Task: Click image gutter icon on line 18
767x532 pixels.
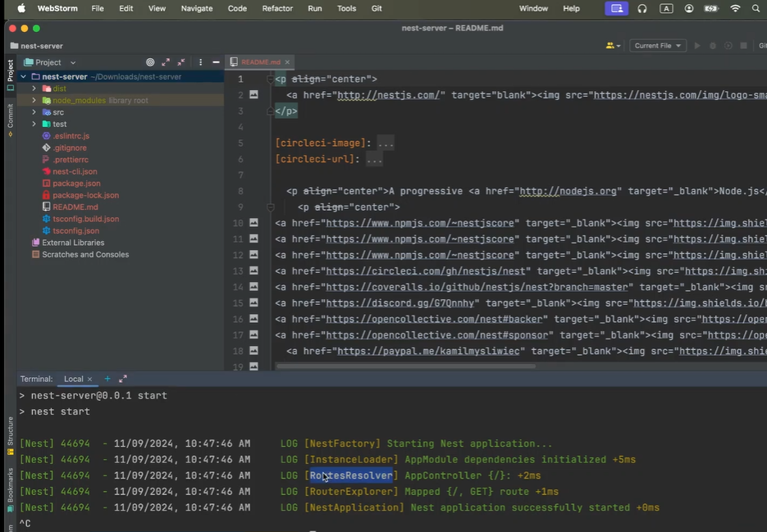Action: pos(253,351)
